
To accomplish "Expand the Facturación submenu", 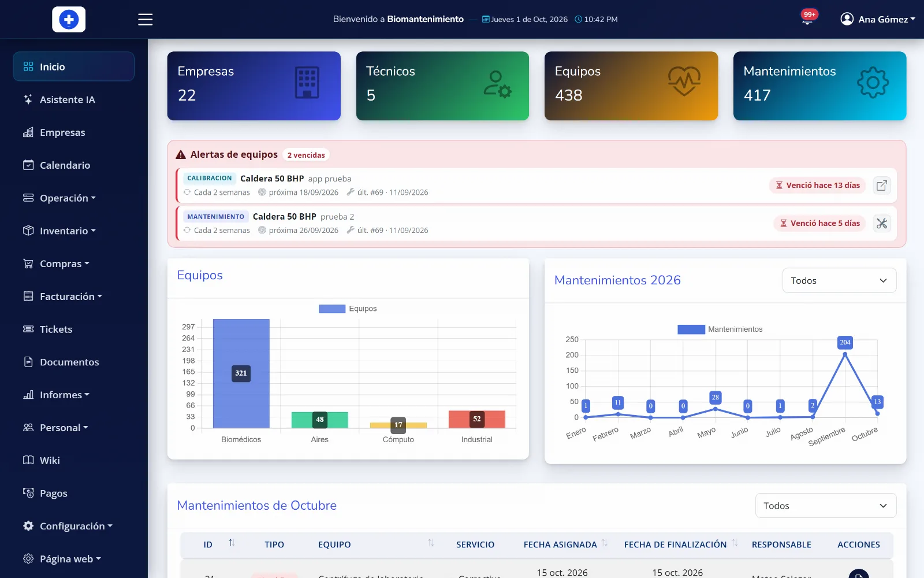I will coord(74,297).
